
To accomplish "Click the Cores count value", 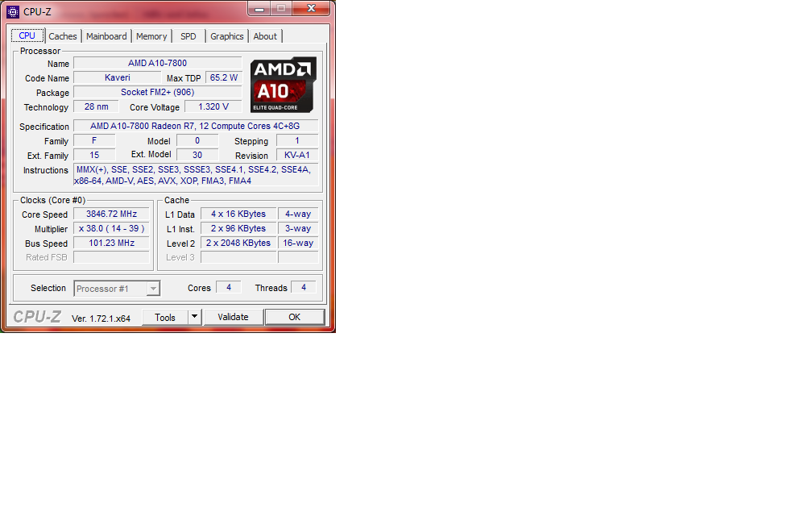I will pyautogui.click(x=229, y=287).
